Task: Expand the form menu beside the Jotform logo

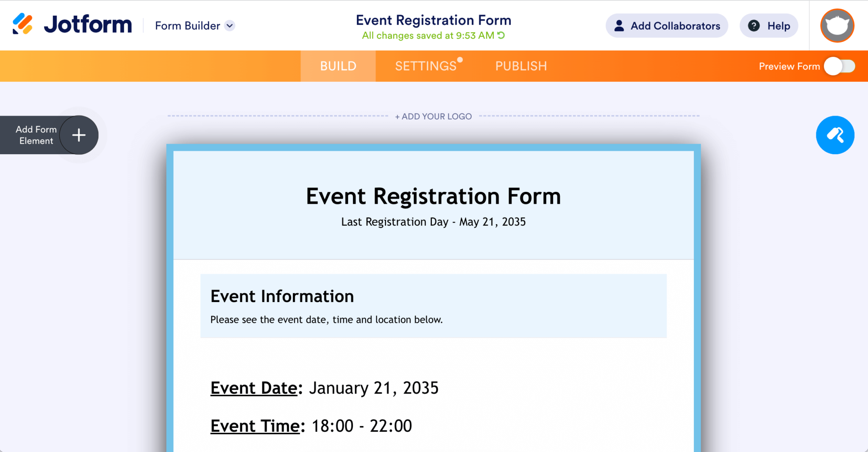Action: (229, 26)
